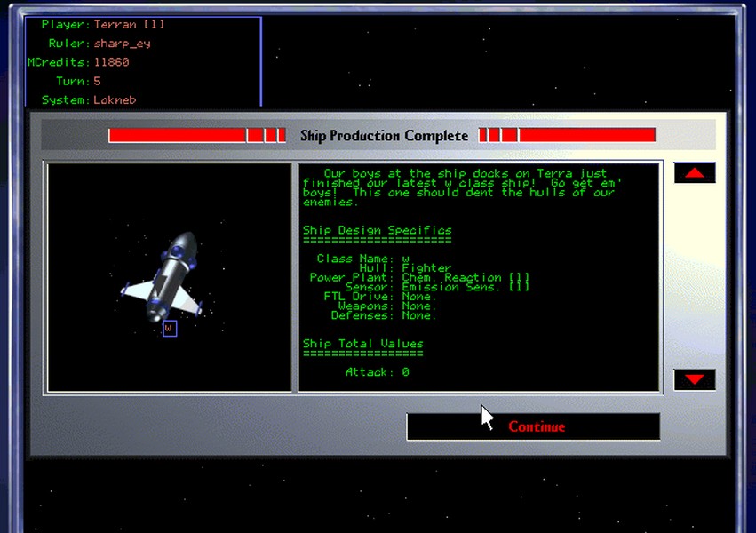Click the 'Ship Production Complete' title text
This screenshot has width=756, height=533.
pyautogui.click(x=383, y=136)
